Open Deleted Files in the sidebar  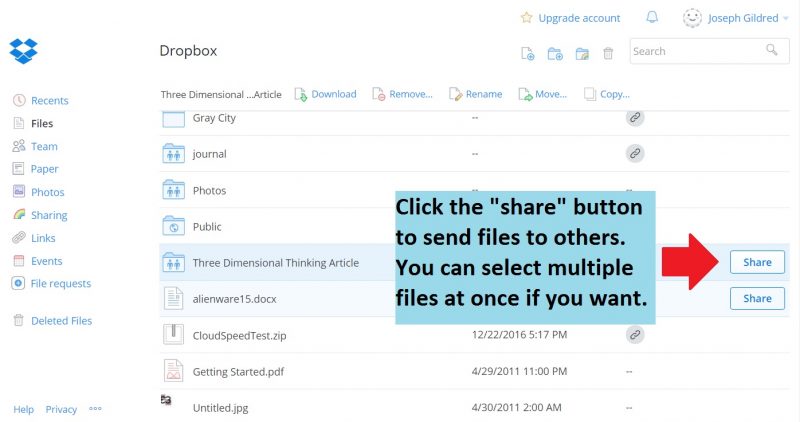click(61, 321)
